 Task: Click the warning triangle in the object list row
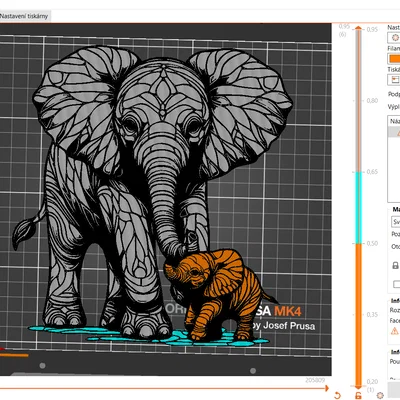pyautogui.click(x=398, y=133)
